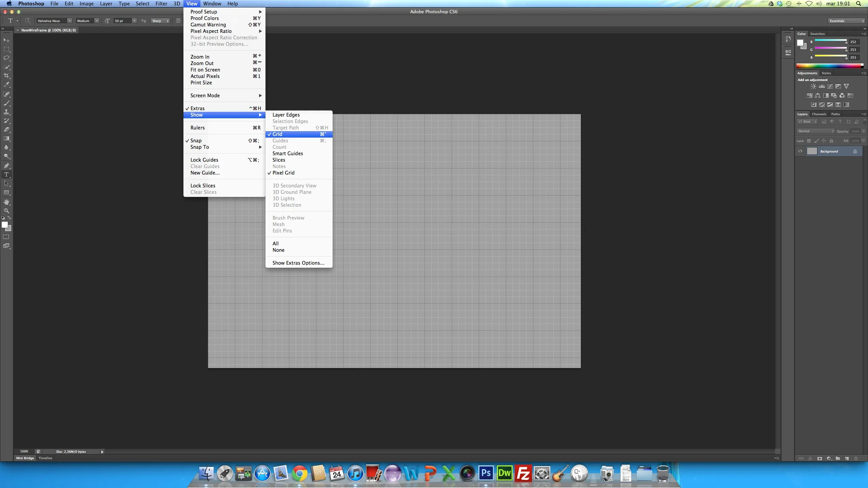This screenshot has width=868, height=488.
Task: Select the Zoom tool in toolbox
Action: click(6, 211)
